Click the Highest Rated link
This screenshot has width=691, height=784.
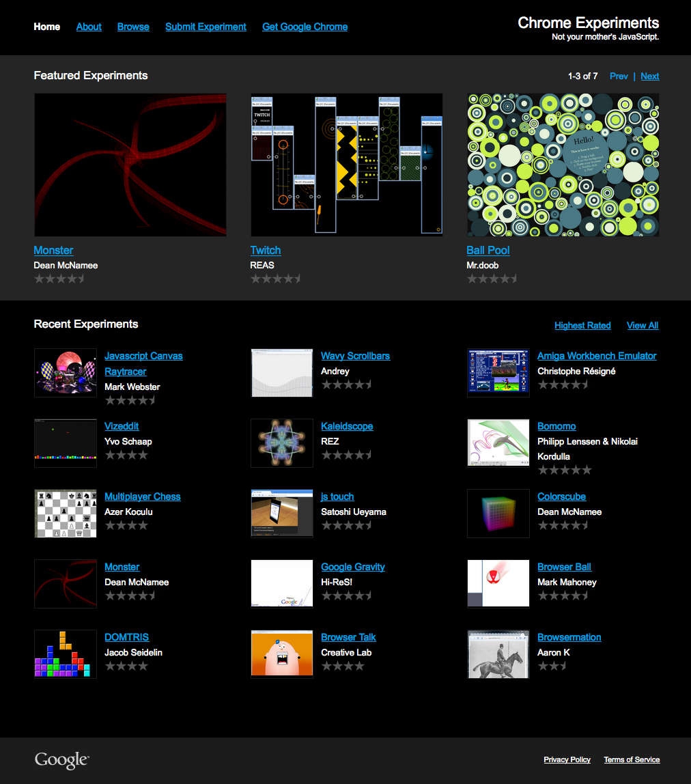coord(582,325)
